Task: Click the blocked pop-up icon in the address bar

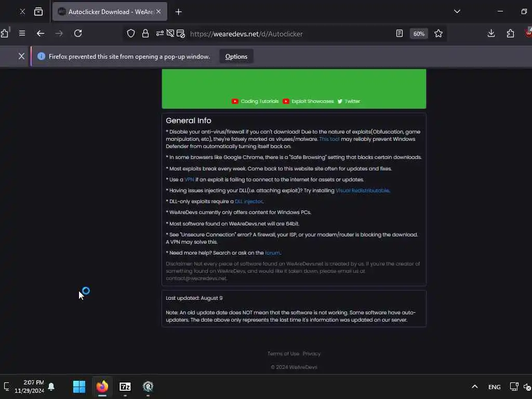Action: [181, 34]
